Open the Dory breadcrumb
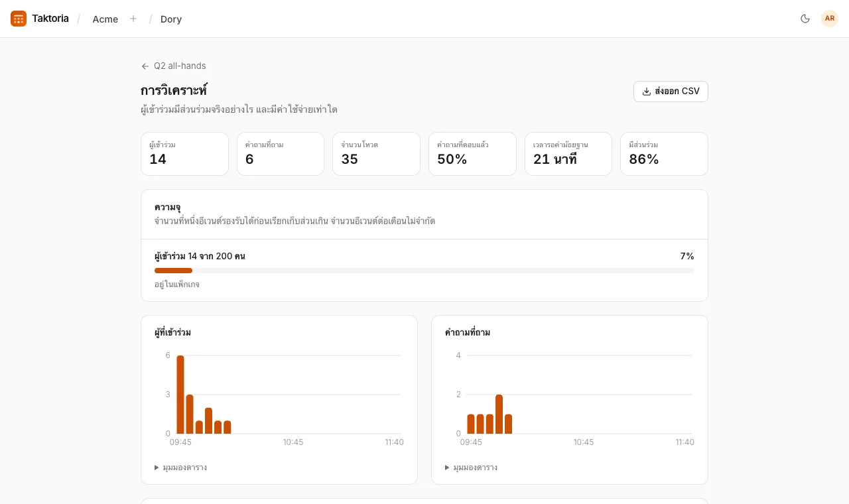Screen dimensions: 849x504 pyautogui.click(x=171, y=19)
